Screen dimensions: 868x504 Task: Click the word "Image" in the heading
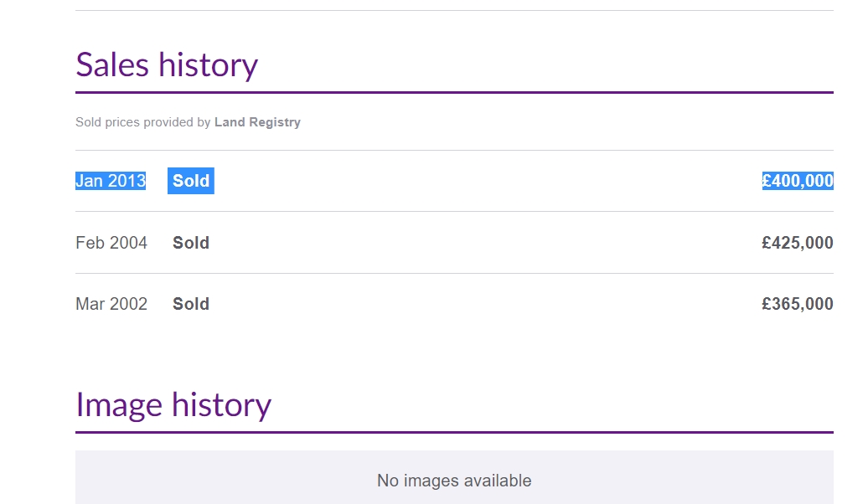tap(118, 405)
